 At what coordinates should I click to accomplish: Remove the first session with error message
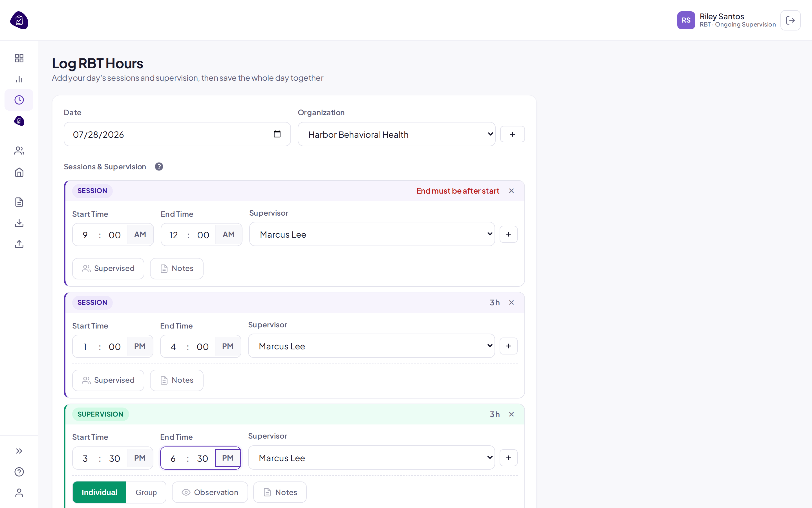click(511, 191)
